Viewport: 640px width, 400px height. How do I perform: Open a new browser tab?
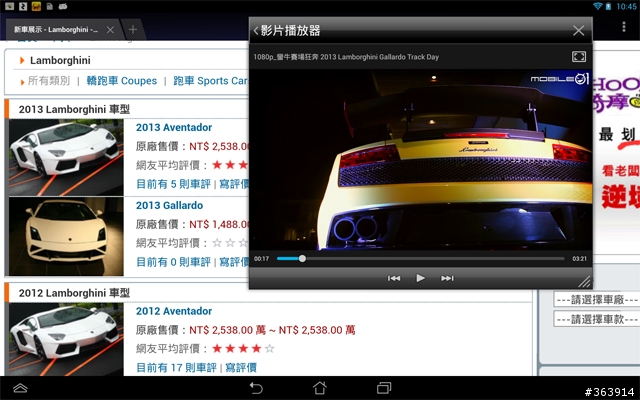click(133, 29)
